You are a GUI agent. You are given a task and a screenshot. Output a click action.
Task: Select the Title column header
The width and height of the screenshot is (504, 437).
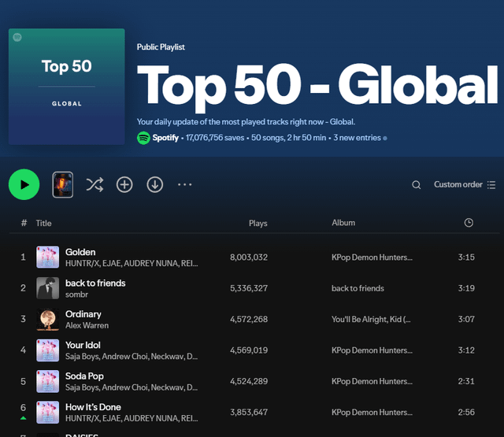pos(43,224)
